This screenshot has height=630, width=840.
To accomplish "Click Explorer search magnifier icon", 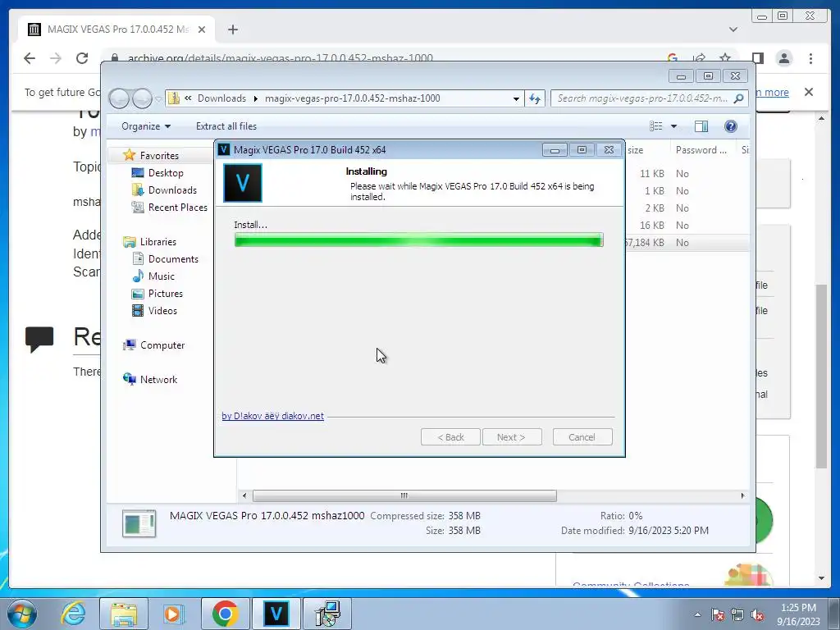I will [x=739, y=98].
